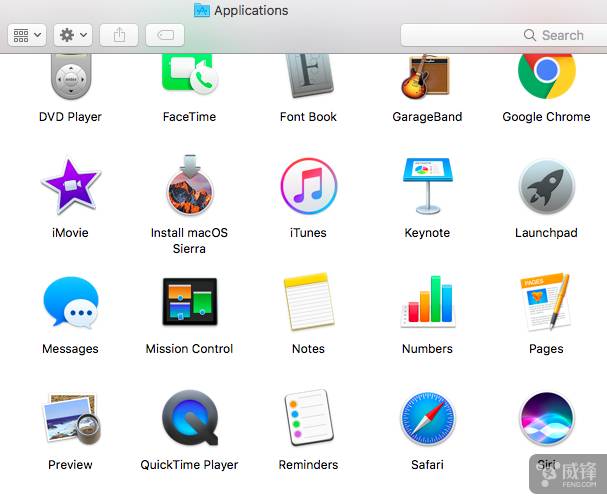
Task: Click the Install macOS Sierra icon
Action: point(190,185)
